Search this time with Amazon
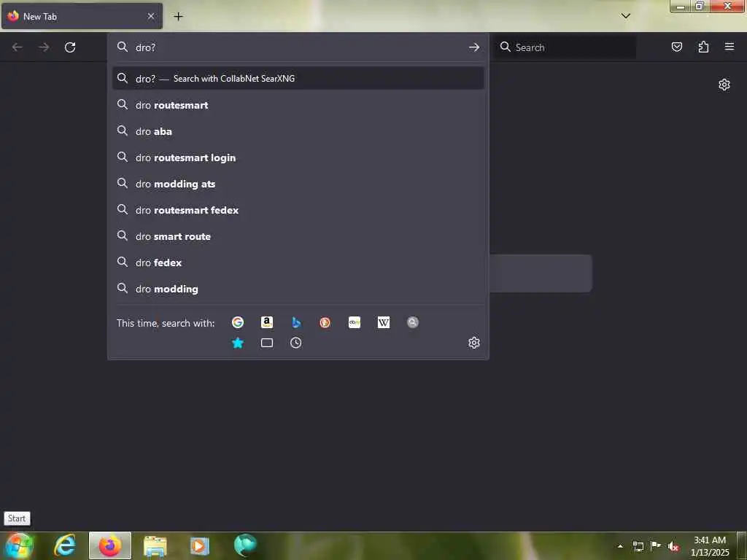The image size is (747, 560). click(x=267, y=322)
